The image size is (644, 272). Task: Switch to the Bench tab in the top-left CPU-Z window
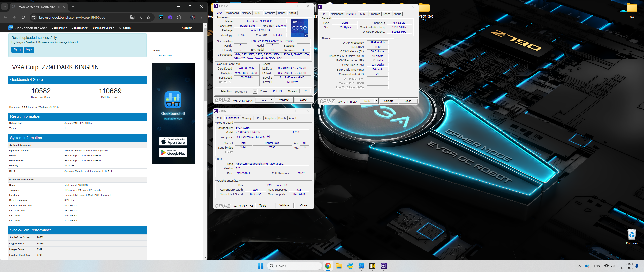[x=282, y=13]
